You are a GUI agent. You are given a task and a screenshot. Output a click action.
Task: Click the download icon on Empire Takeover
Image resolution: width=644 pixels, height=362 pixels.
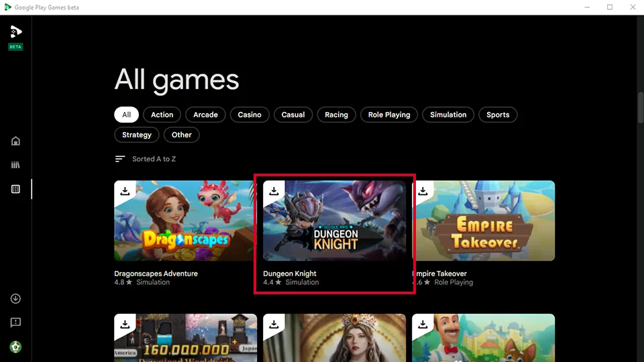pos(423,191)
